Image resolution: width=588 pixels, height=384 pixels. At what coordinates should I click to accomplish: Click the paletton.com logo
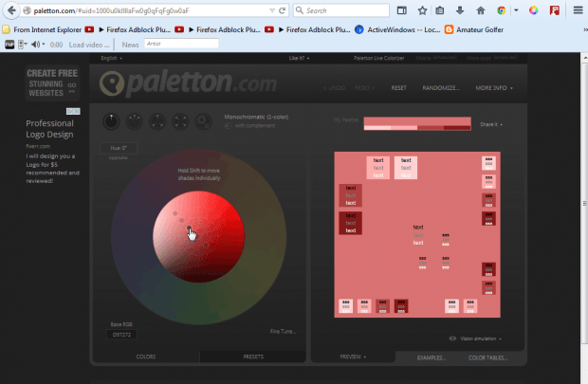pyautogui.click(x=188, y=82)
